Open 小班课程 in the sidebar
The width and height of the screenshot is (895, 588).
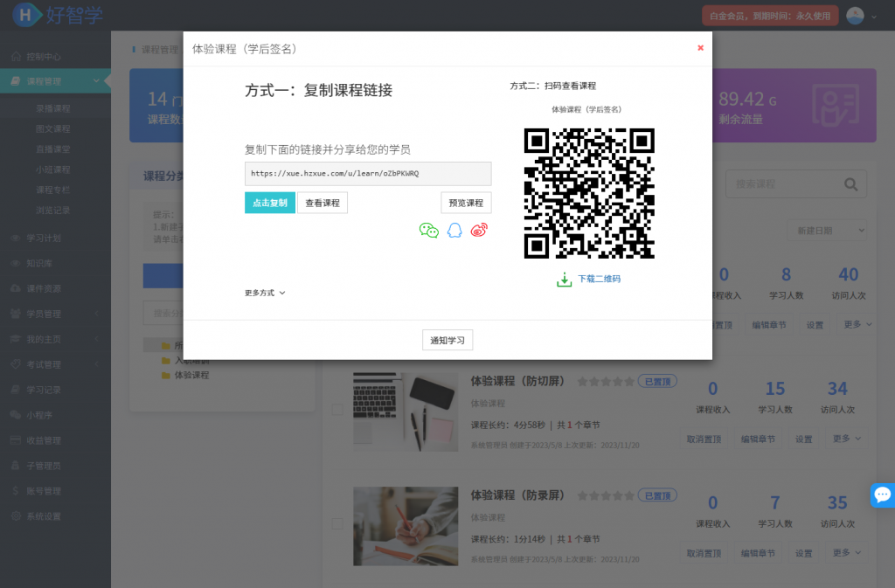tap(53, 170)
